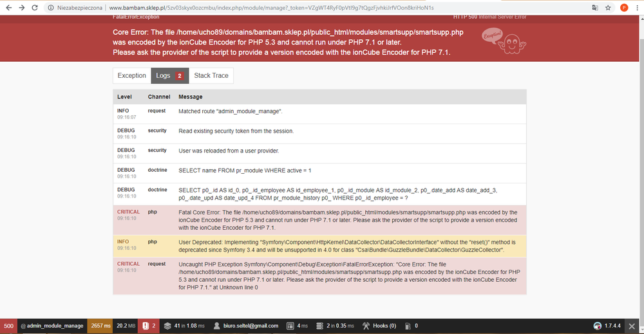Open the logs error count panel
The height and width of the screenshot is (334, 644).
pos(149,326)
